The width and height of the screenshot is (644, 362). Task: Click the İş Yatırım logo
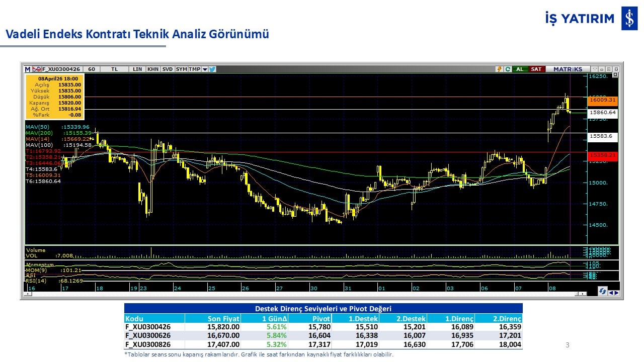pos(629,19)
